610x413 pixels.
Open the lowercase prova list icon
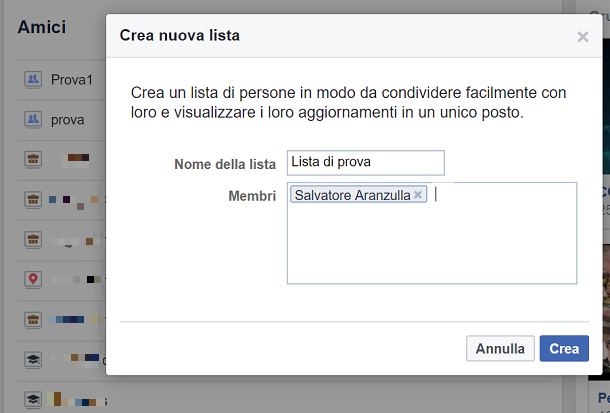pyautogui.click(x=33, y=119)
